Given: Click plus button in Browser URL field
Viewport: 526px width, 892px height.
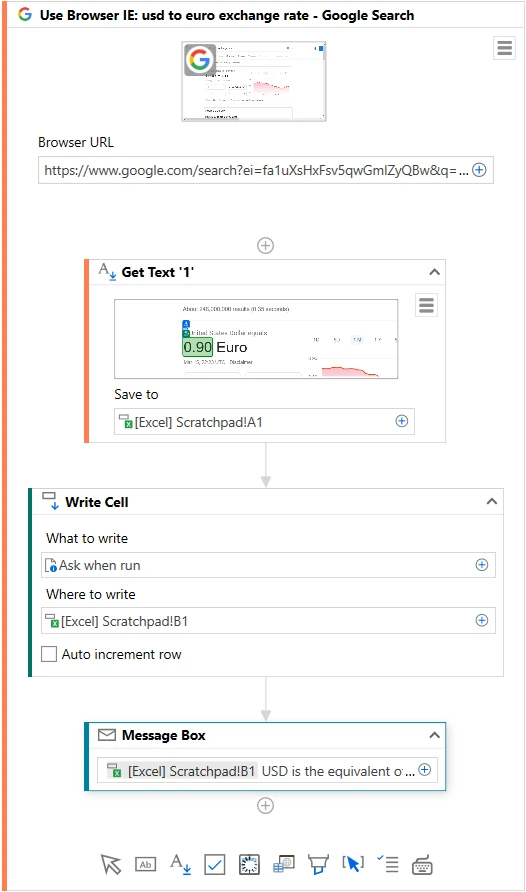Looking at the screenshot, I should 479,170.
